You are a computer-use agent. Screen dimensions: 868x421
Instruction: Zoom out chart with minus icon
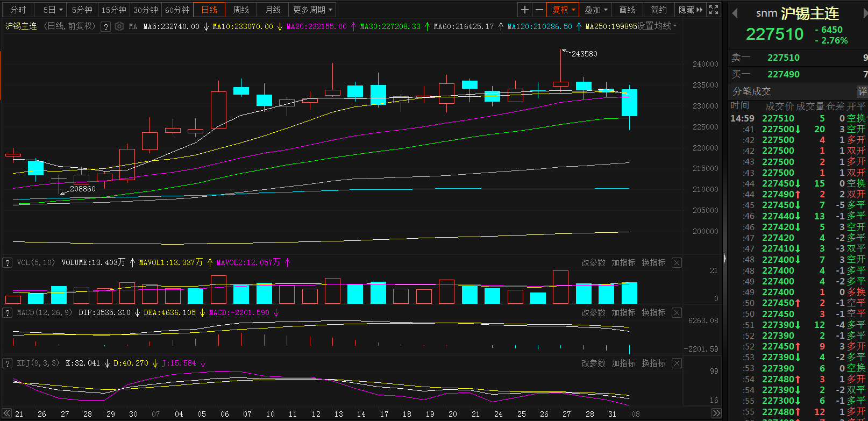pyautogui.click(x=539, y=10)
